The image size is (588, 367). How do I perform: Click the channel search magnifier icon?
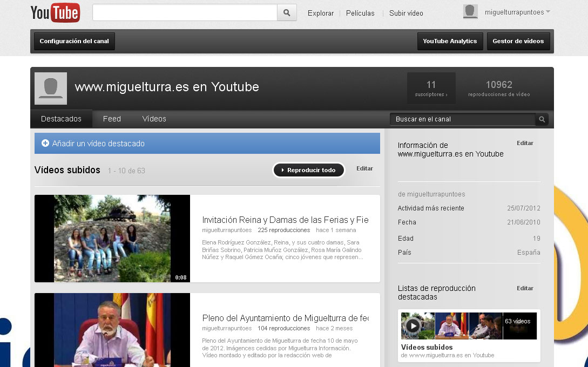(542, 119)
